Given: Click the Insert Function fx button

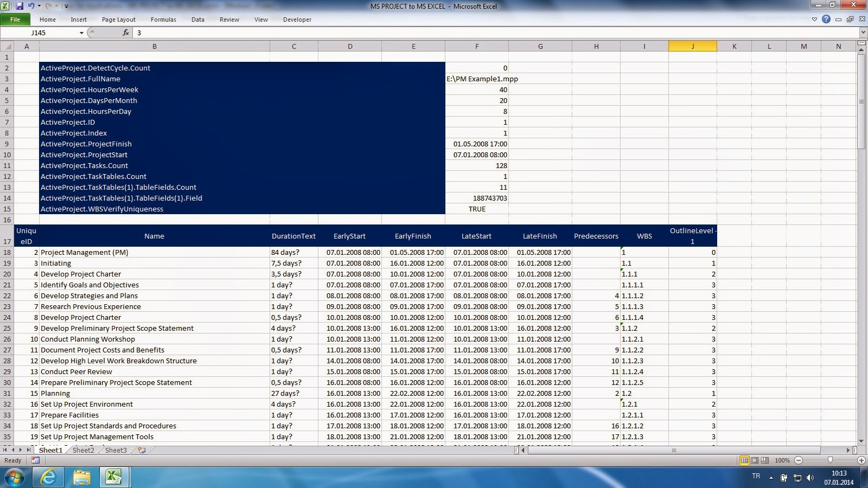Looking at the screenshot, I should coord(126,33).
